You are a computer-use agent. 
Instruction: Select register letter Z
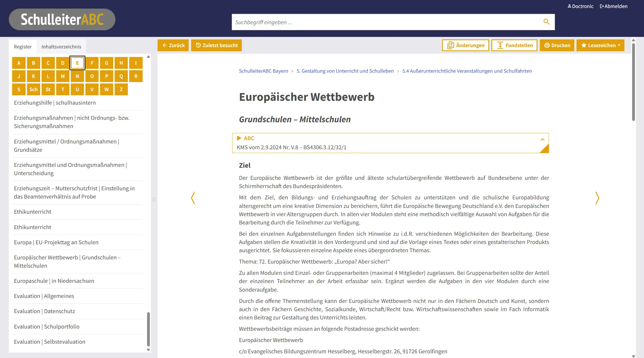pos(121,89)
